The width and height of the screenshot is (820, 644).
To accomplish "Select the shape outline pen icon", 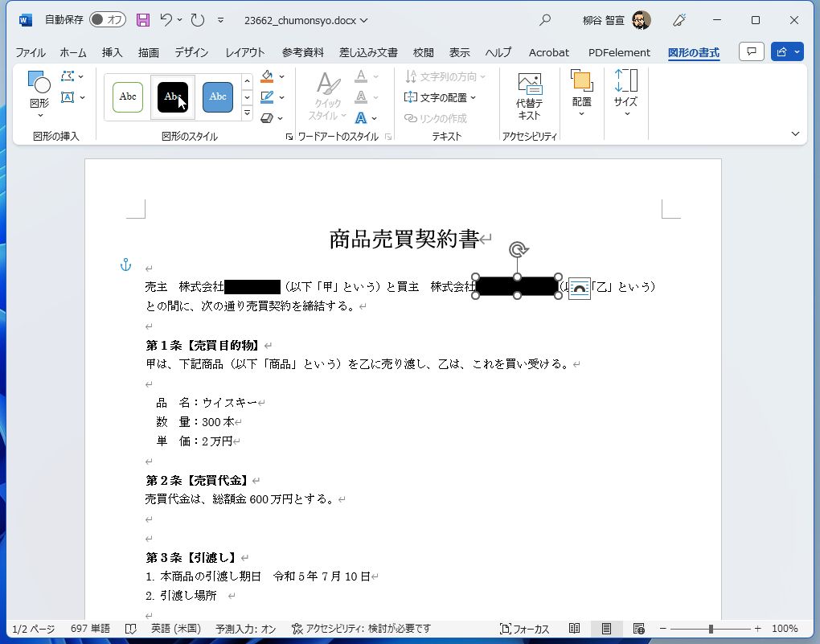I will click(x=269, y=96).
